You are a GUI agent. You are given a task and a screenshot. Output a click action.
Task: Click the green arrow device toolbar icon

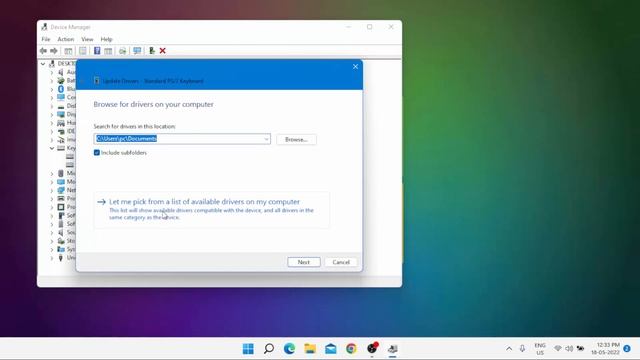coord(152,51)
